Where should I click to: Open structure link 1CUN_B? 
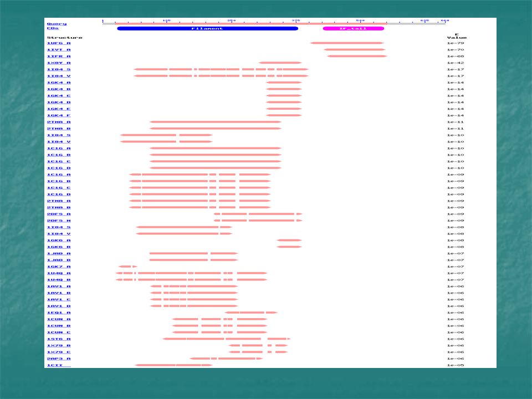tap(59, 326)
